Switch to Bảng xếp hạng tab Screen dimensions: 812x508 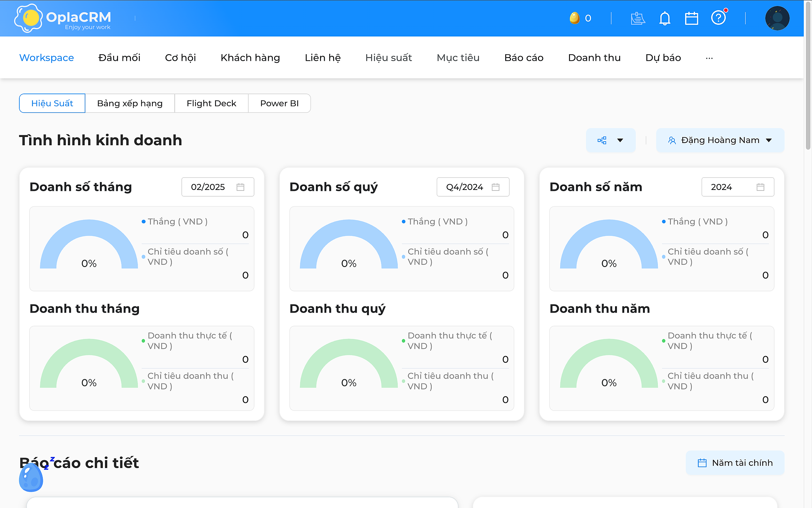(130, 103)
